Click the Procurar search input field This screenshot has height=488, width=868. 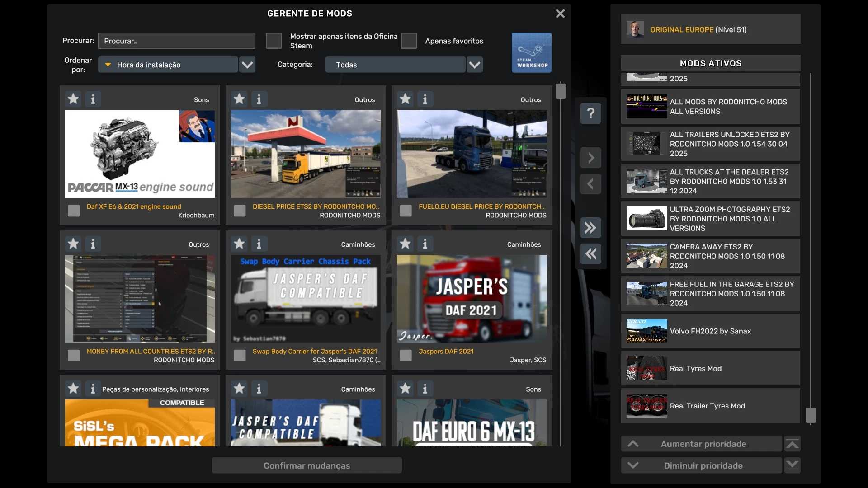point(176,41)
